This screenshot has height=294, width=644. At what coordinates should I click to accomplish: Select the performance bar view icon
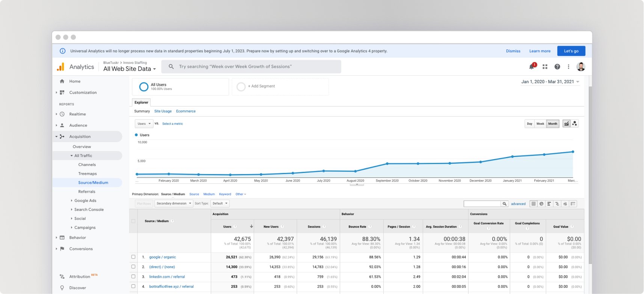point(549,204)
